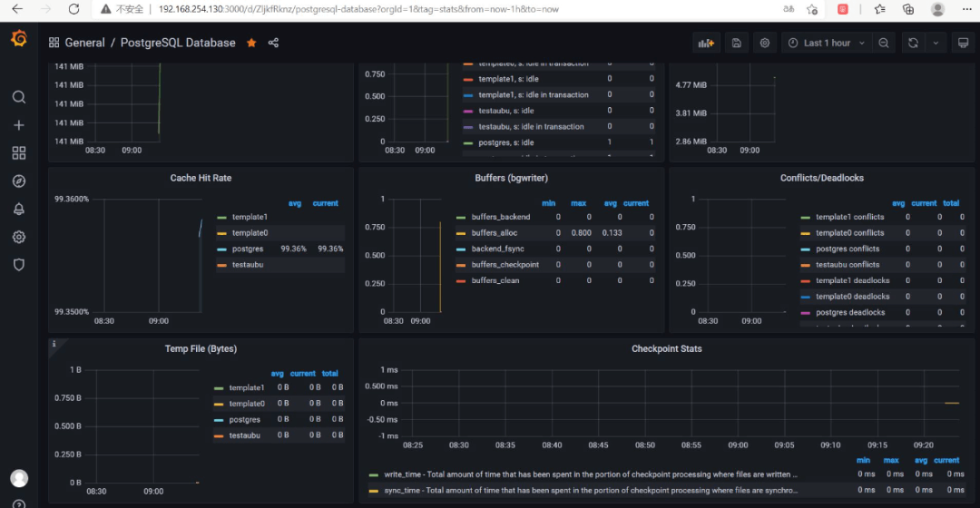Sort Buffers legend by min
The height and width of the screenshot is (508, 980).
coord(548,203)
